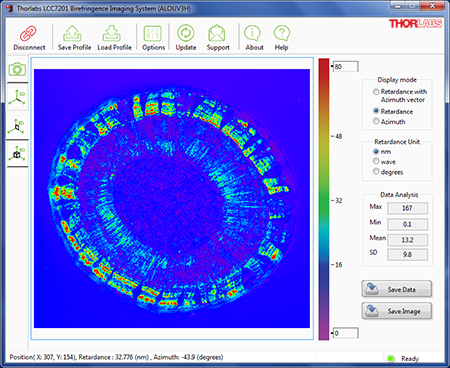450x368 pixels.
Task: Click the SD value box showing 9.8
Action: tap(407, 255)
